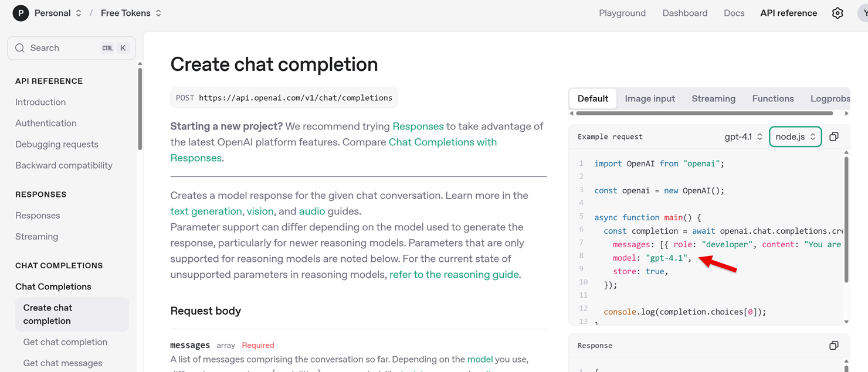Open the Dashboard page
This screenshot has width=868, height=372.
684,13
